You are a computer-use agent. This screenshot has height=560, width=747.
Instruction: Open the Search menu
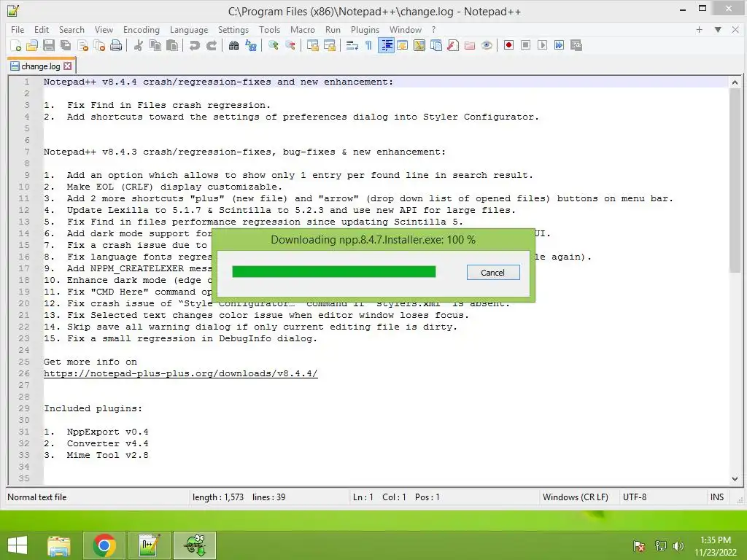point(71,29)
